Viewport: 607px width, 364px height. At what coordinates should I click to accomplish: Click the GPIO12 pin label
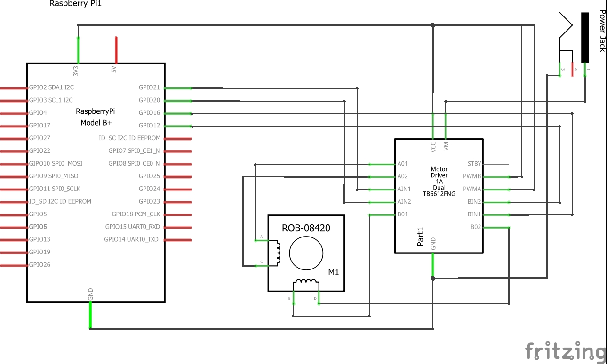pyautogui.click(x=149, y=126)
